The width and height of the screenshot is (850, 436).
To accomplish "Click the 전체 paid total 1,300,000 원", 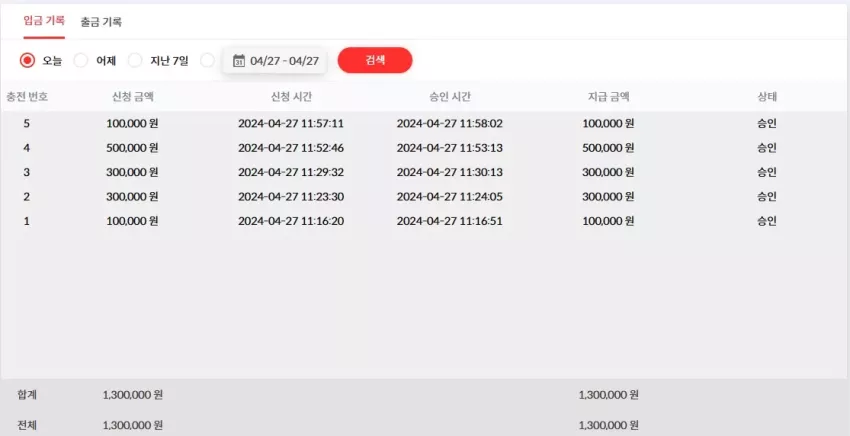I will coord(608,426).
